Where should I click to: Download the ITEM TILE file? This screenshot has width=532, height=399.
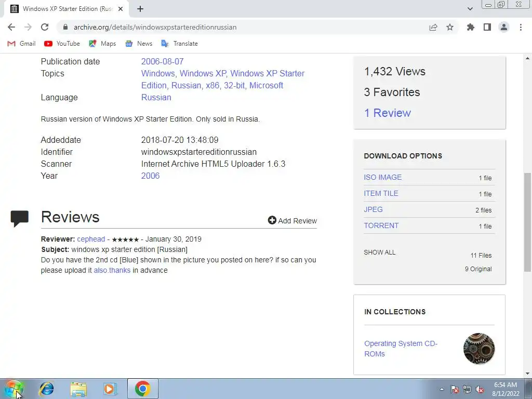(381, 193)
